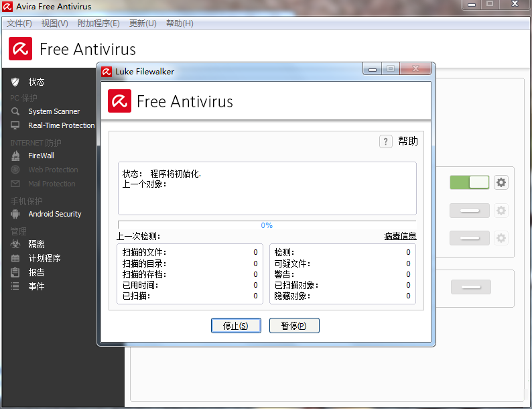532x409 pixels.
Task: Open 报告 reports section
Action: 36,272
